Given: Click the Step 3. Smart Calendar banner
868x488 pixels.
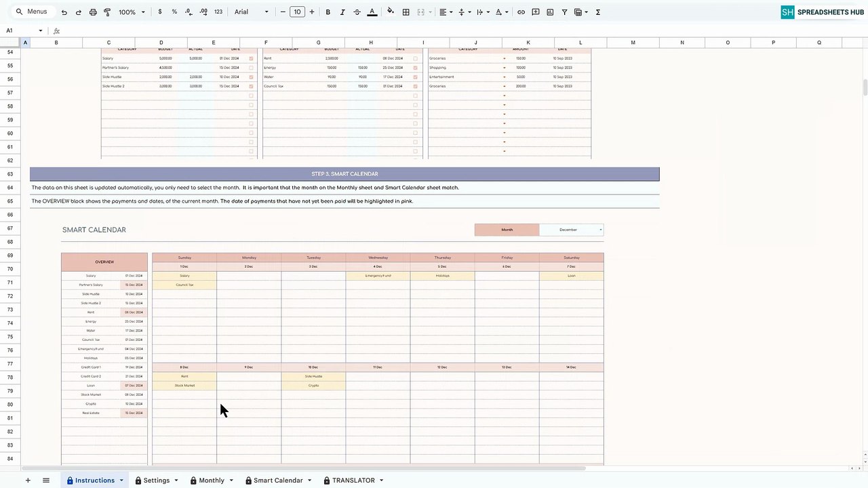Looking at the screenshot, I should point(344,174).
